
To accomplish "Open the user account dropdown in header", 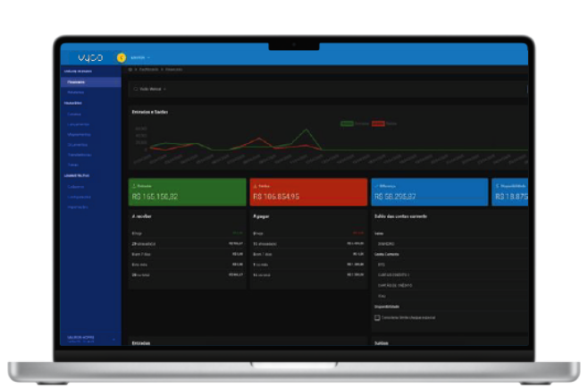I will 140,57.
